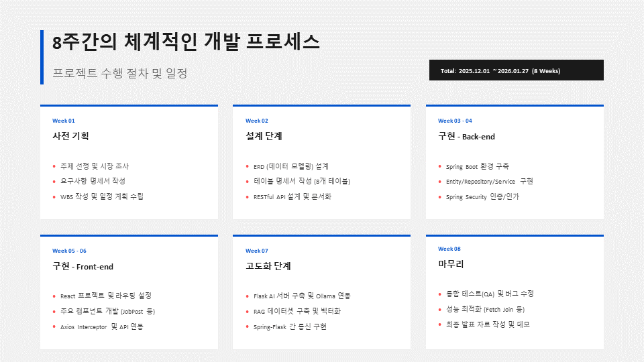Viewport: 644px width, 362px height.
Task: Select heading '마무리'
Action: (x=451, y=264)
